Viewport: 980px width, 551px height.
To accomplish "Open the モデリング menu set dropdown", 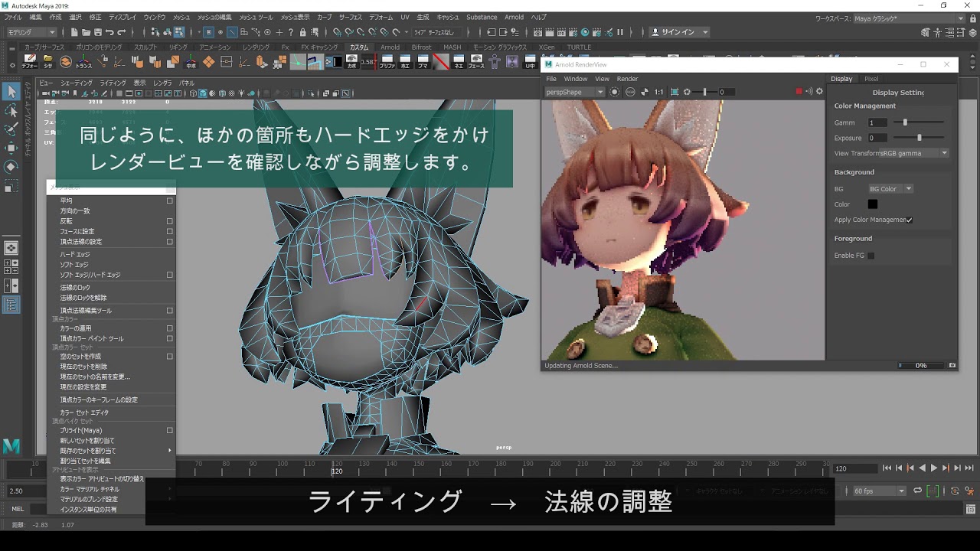I will click(31, 32).
